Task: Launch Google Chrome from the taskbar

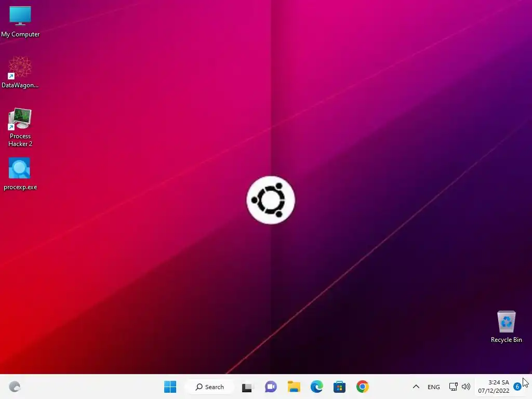Action: pos(362,387)
